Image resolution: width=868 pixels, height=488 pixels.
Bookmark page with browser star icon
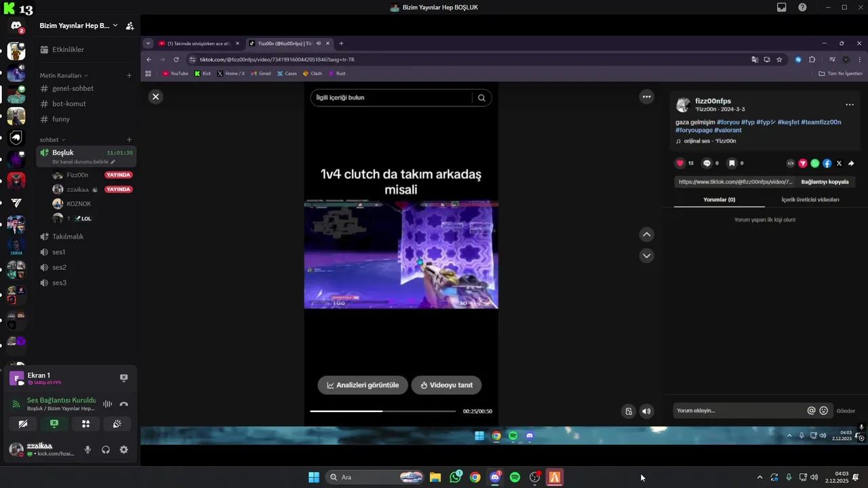[780, 60]
